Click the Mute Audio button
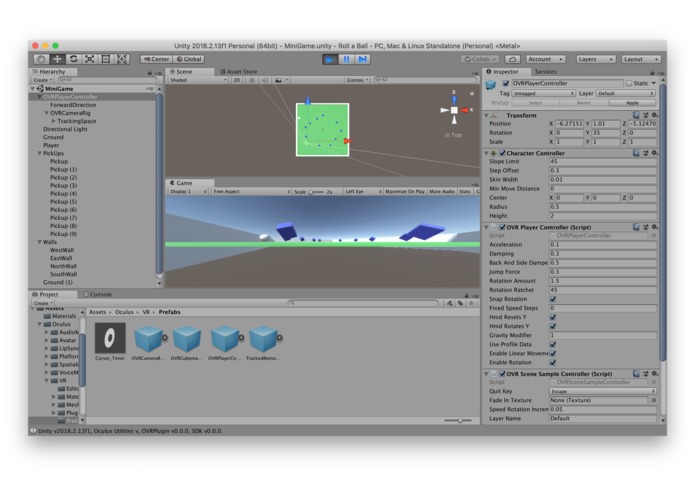Screen dimensions: 695x494 pyautogui.click(x=442, y=191)
